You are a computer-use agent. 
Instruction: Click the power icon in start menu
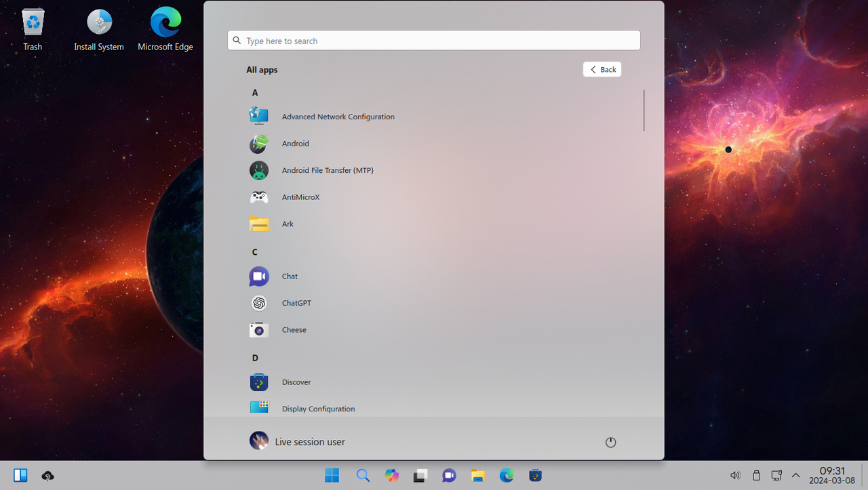click(x=610, y=442)
